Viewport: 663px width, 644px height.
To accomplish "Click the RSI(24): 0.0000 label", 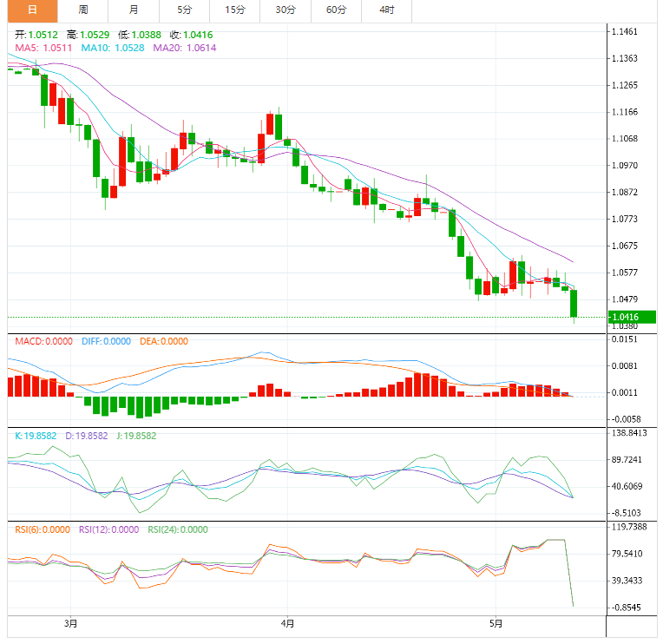I will [178, 529].
